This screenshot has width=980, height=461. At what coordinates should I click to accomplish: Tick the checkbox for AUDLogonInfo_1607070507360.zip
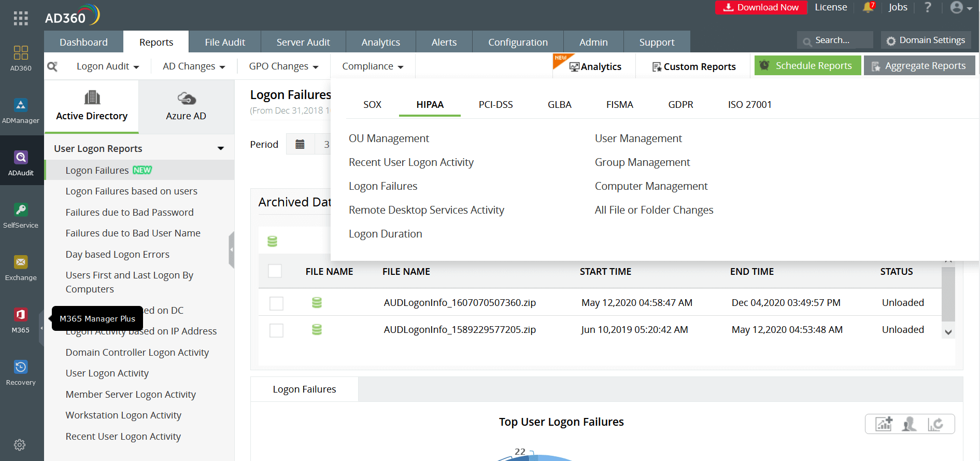[x=276, y=303]
